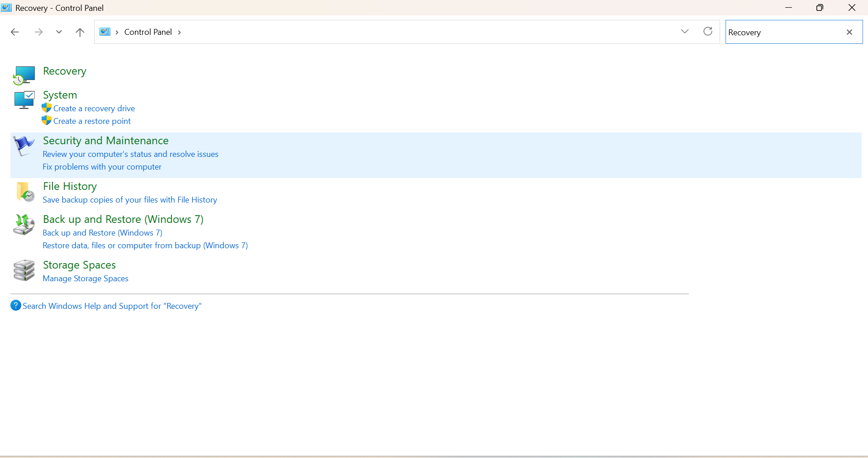Click the forward navigation arrow
Viewport: 868px width, 458px height.
click(x=38, y=32)
